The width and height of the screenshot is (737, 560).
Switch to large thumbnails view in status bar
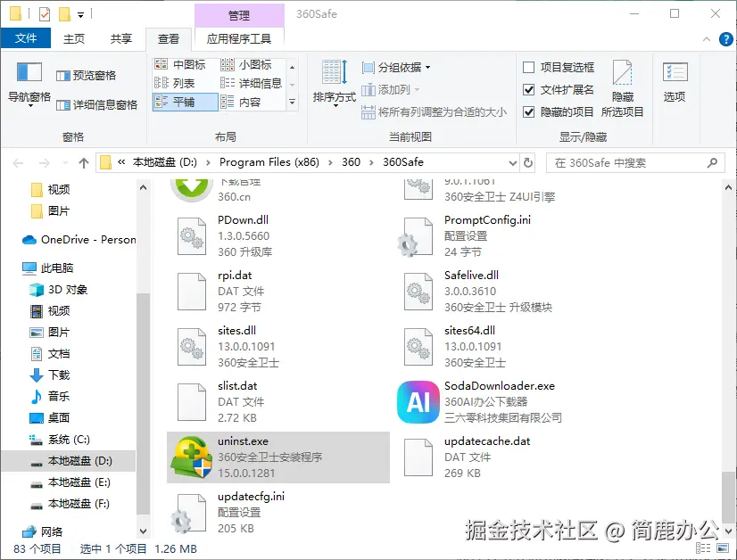click(x=723, y=548)
